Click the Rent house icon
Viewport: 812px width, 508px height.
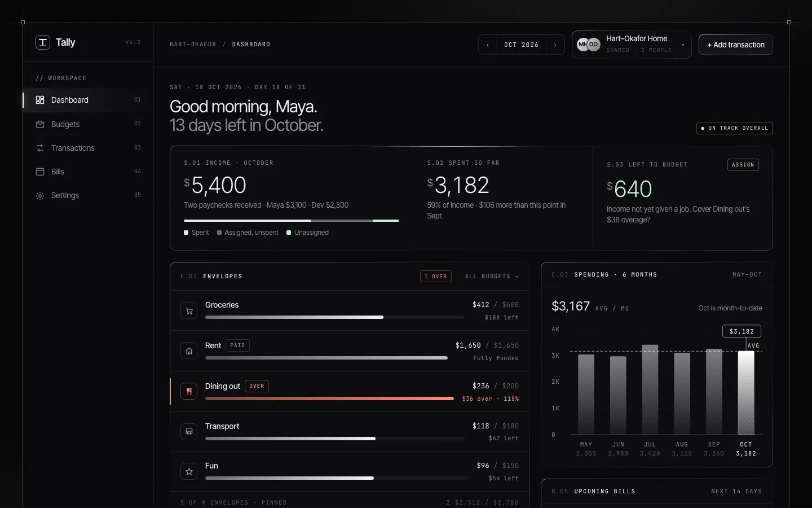coord(189,351)
